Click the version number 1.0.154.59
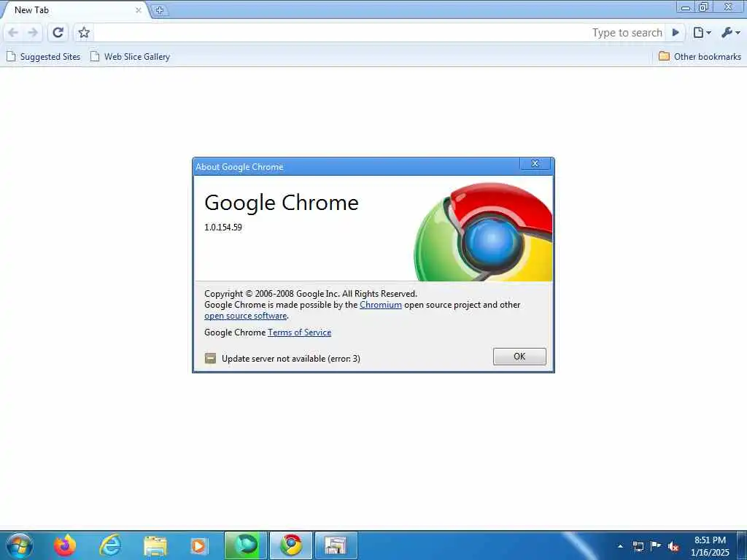The height and width of the screenshot is (560, 747). pyautogui.click(x=223, y=227)
